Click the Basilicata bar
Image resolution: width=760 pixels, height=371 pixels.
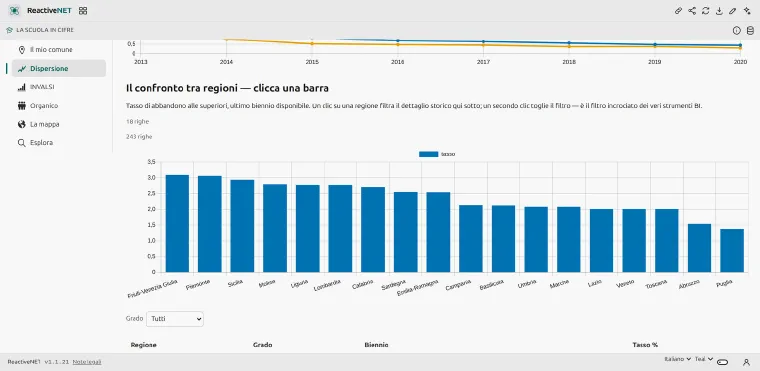click(x=504, y=239)
